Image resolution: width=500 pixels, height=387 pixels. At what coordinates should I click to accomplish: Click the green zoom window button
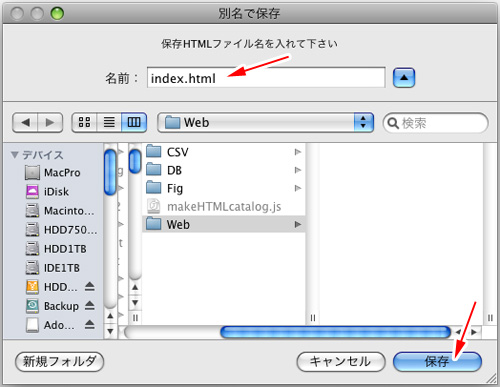pos(57,14)
